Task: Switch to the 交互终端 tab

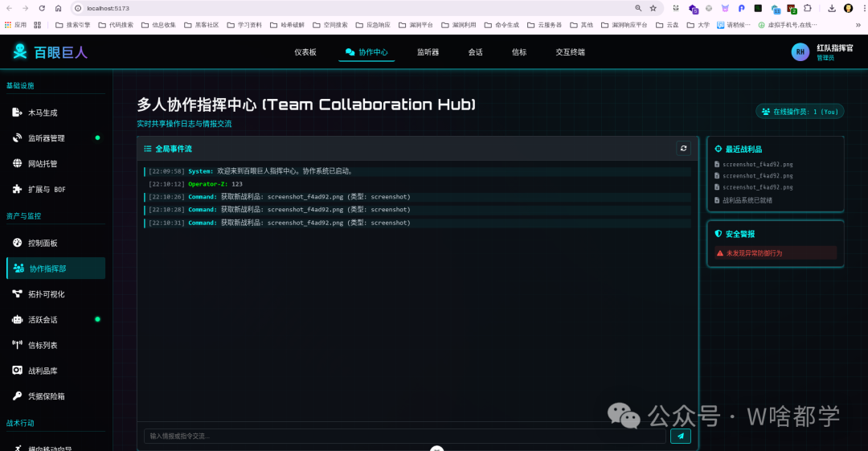Action: point(570,52)
